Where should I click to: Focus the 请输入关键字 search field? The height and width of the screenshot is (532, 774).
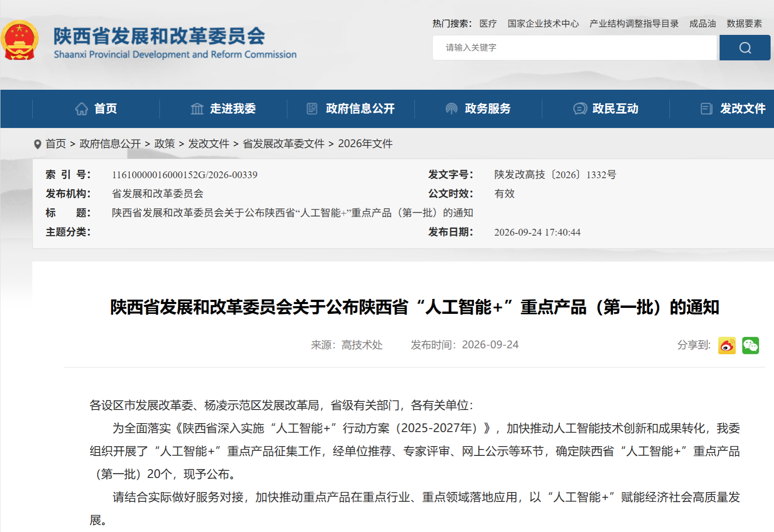point(575,48)
